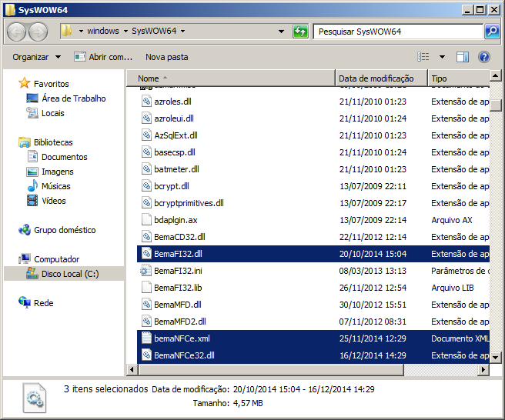Click the horizontal scrollbar right arrow
This screenshot has height=420, width=505.
click(x=483, y=370)
